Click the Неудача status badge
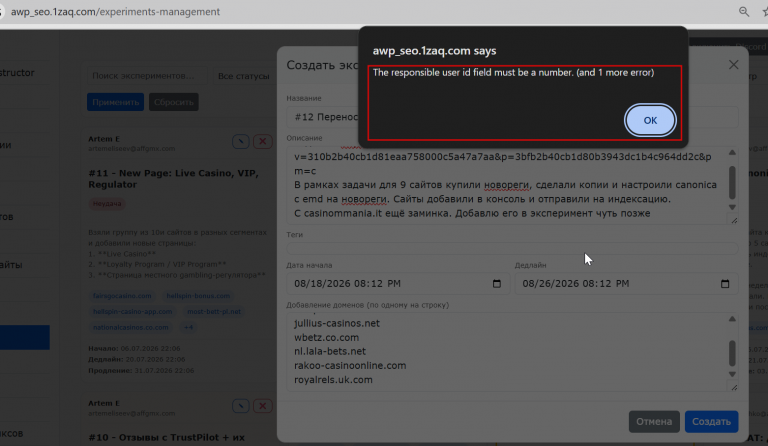The image size is (768, 446). point(107,203)
